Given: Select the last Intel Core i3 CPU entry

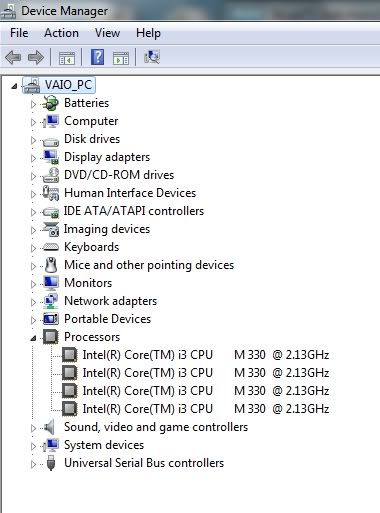Looking at the screenshot, I should point(206,409).
